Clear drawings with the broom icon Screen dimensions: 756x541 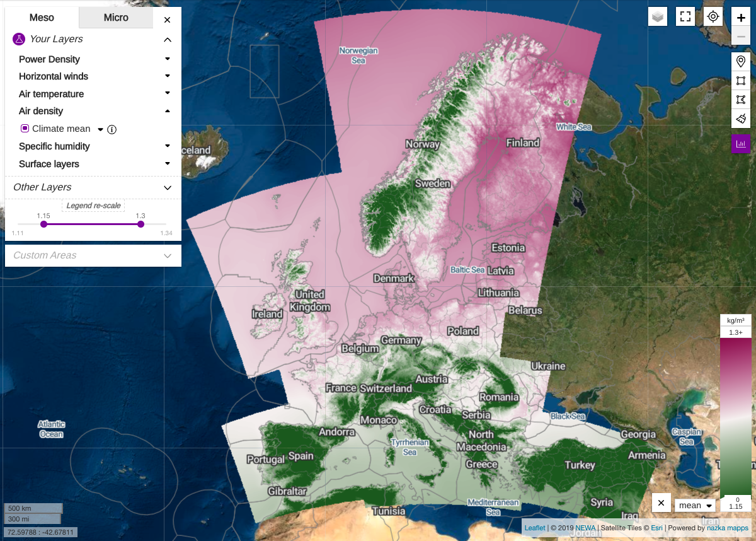741,118
